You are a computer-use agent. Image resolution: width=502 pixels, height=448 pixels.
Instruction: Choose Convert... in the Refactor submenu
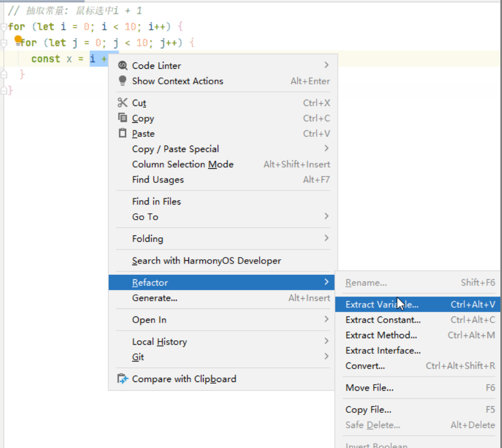click(419, 366)
